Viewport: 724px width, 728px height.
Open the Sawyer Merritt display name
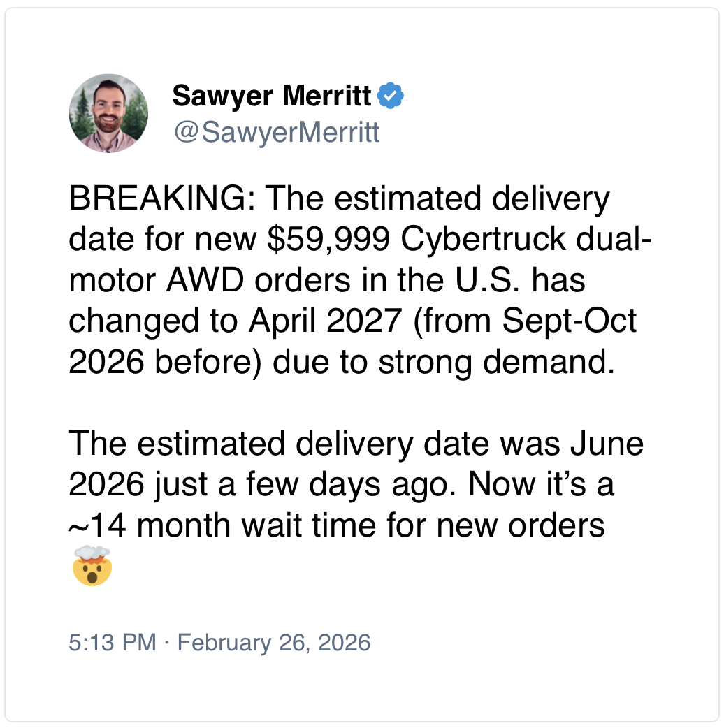(x=272, y=96)
